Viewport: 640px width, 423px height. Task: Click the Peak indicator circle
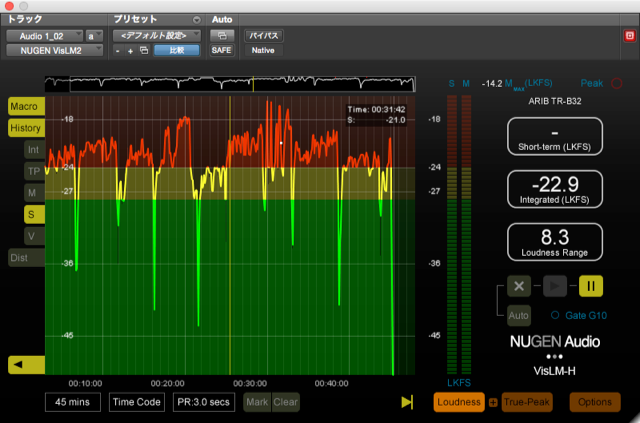[x=616, y=83]
